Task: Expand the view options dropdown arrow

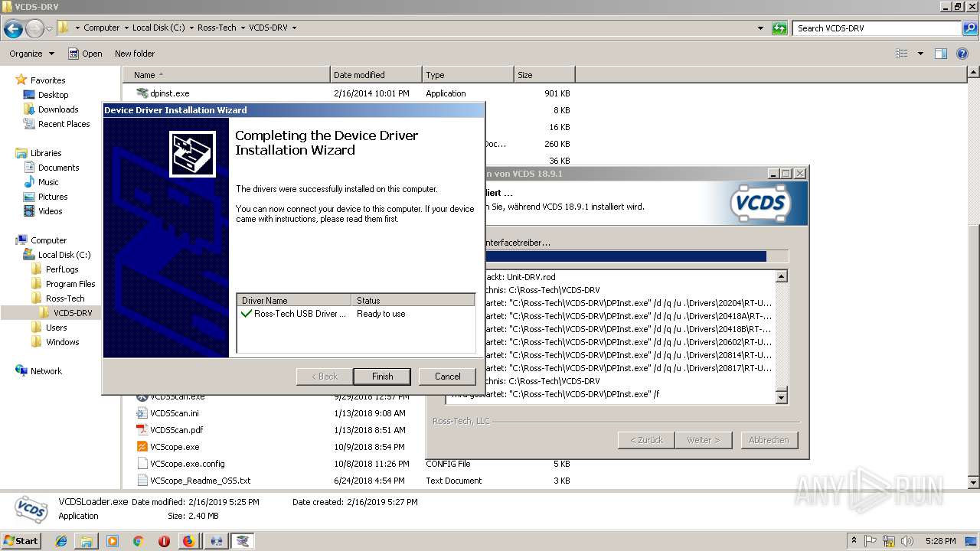Action: coord(920,54)
